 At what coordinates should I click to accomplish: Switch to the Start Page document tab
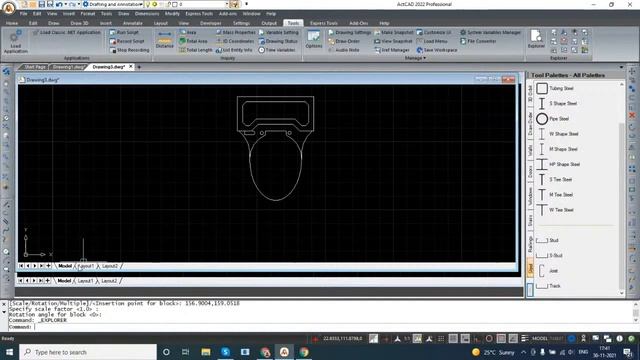35,67
